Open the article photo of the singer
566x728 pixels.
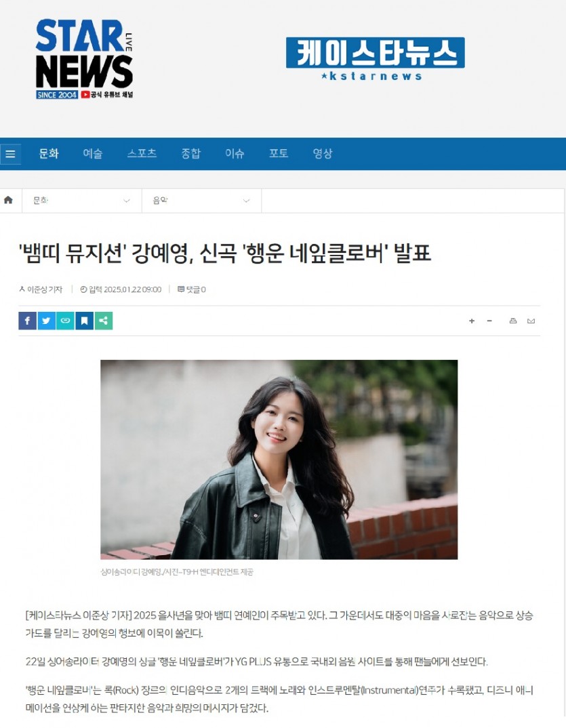pyautogui.click(x=279, y=460)
